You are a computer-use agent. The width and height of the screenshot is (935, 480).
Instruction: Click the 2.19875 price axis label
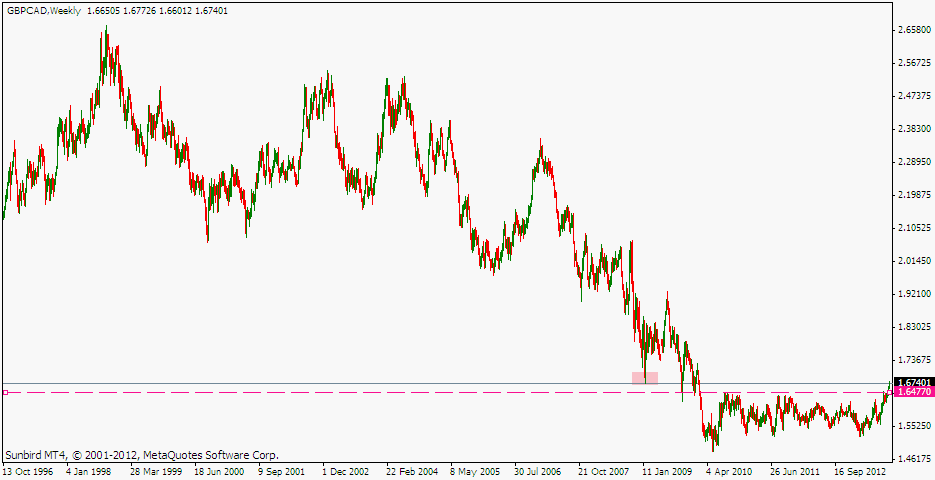click(914, 195)
